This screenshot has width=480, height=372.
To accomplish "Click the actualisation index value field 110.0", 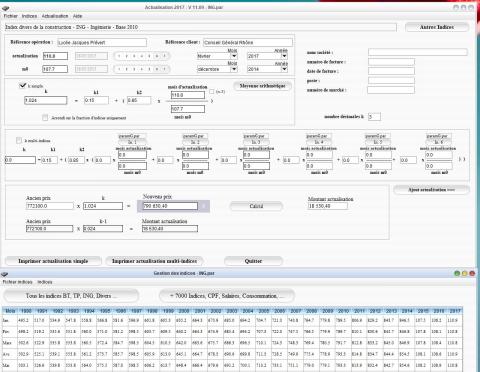I will (55, 56).
